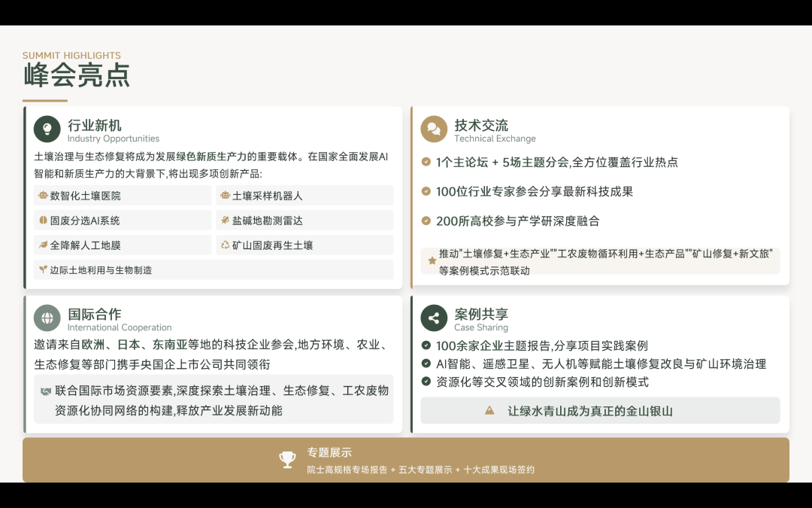Select the globe icon on 国际合作 card
This screenshot has height=508, width=812.
coord(47,318)
